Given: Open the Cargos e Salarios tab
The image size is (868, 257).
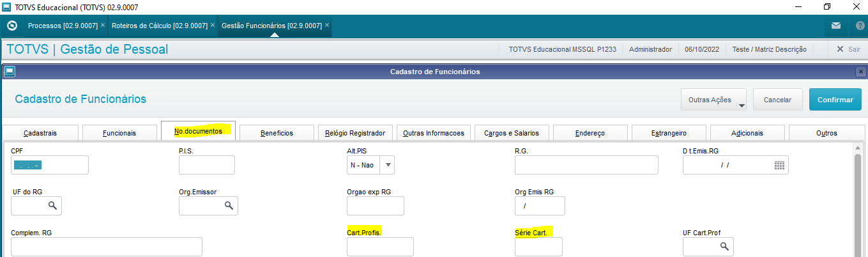Looking at the screenshot, I should 512,133.
